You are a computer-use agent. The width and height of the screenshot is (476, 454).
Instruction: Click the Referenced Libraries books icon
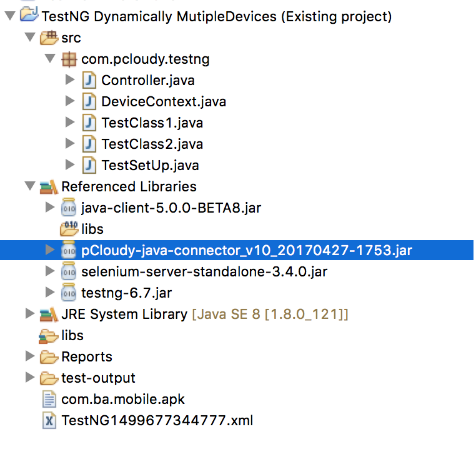(49, 187)
